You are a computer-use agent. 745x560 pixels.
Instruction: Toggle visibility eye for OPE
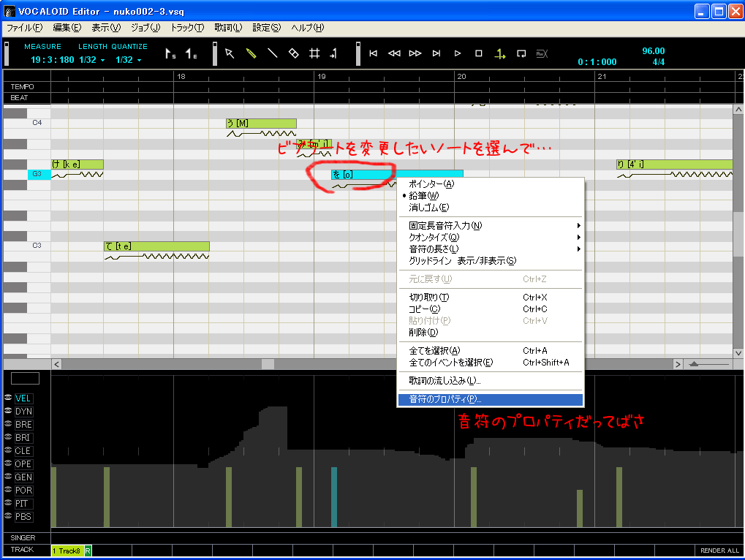(x=8, y=463)
